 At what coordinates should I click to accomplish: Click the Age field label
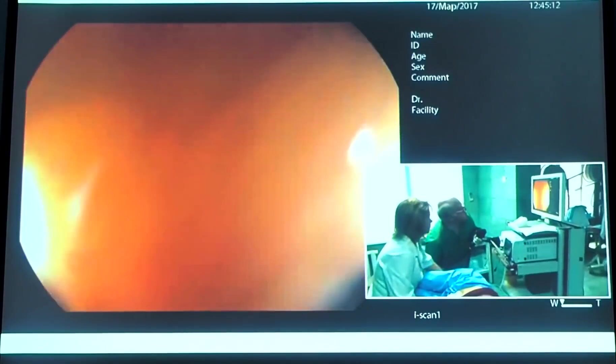point(418,56)
